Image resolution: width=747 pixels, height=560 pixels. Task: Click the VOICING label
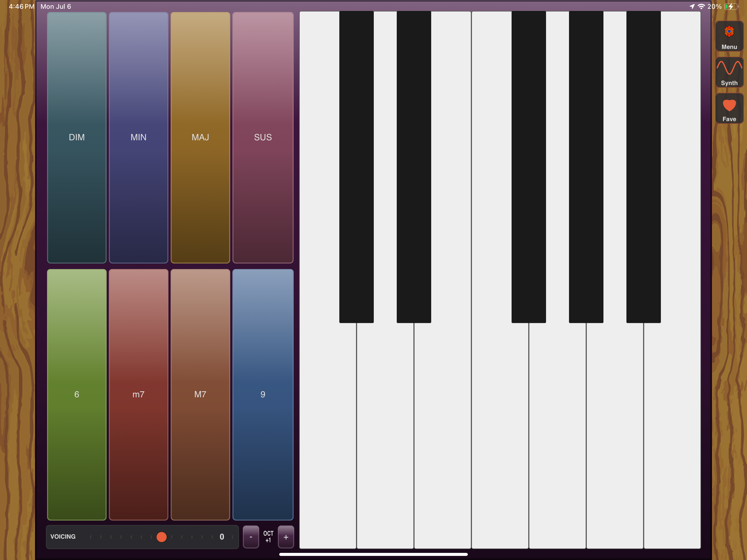pos(63,537)
